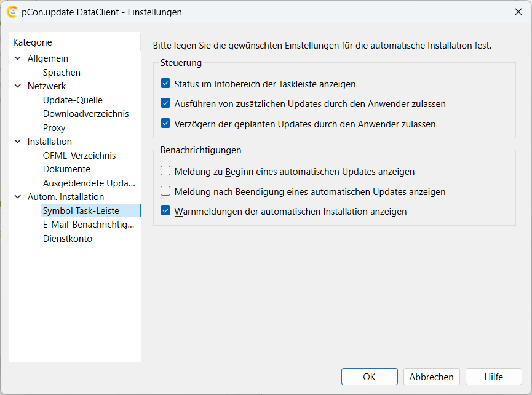Enable 'Meldung nach Beendigung' checkbox

[165, 191]
